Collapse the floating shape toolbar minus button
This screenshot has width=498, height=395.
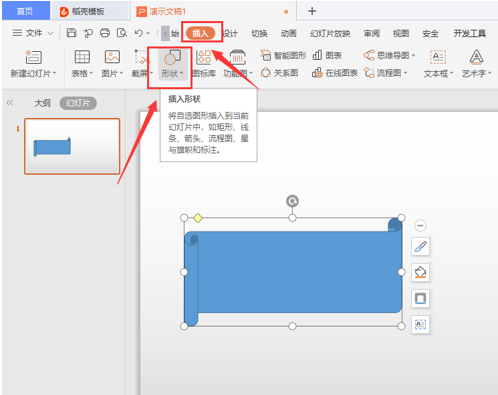coord(420,226)
